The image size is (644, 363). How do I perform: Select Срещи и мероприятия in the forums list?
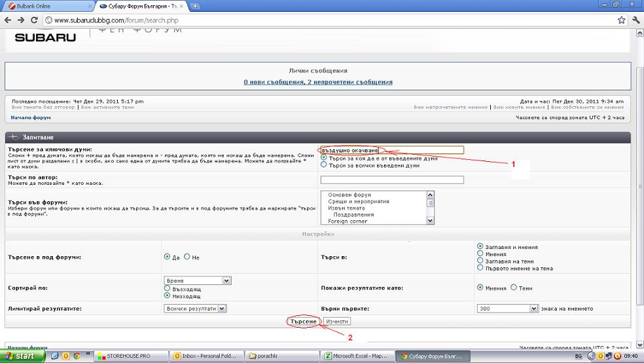point(359,201)
